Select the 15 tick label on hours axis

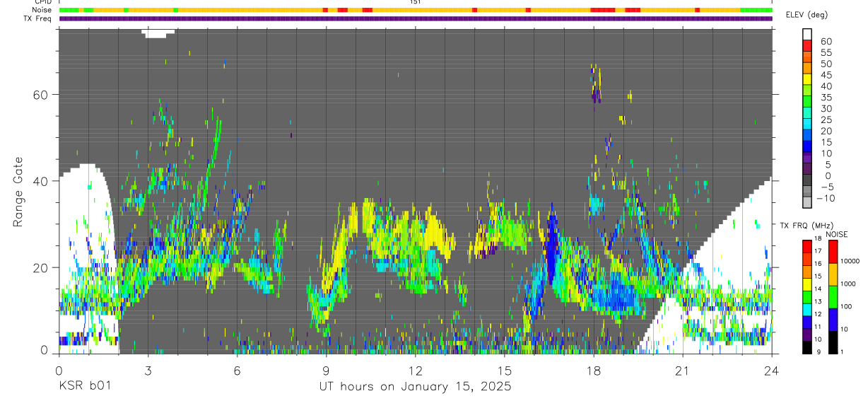coord(505,371)
